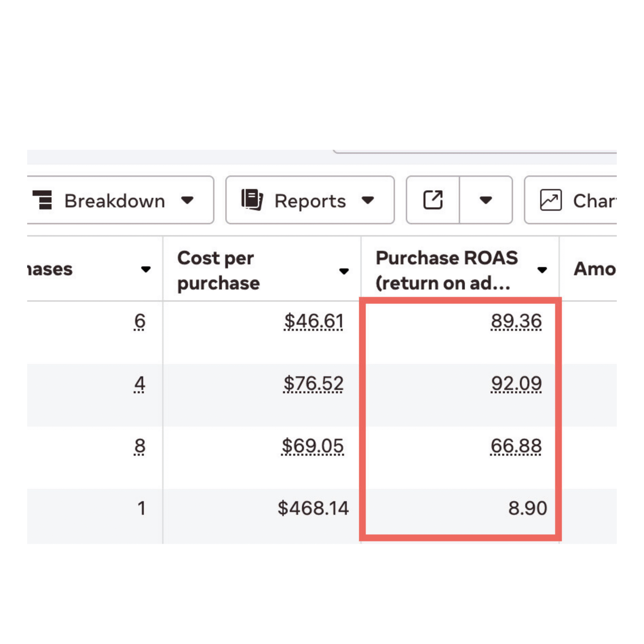The width and height of the screenshot is (644, 644).
Task: Click the export share icon button
Action: point(433,200)
